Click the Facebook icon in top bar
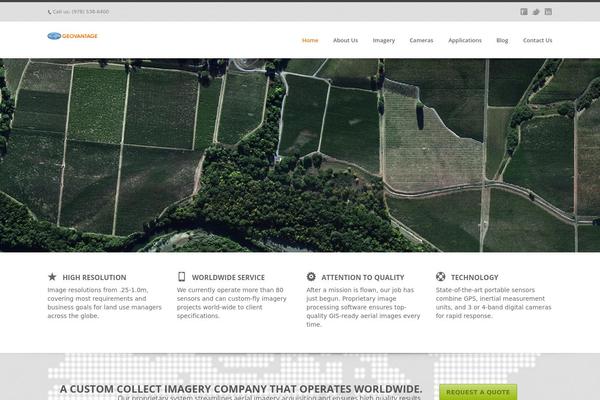Image resolution: width=600 pixels, height=400 pixels. [x=524, y=12]
